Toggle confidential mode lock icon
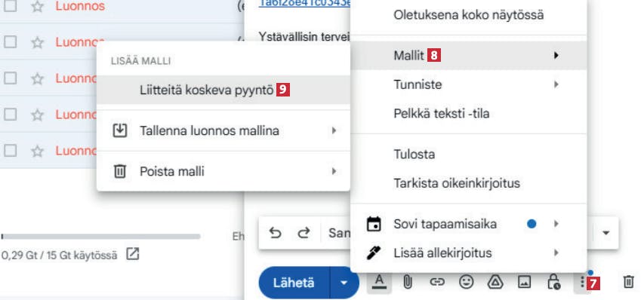644x300 pixels. click(553, 282)
